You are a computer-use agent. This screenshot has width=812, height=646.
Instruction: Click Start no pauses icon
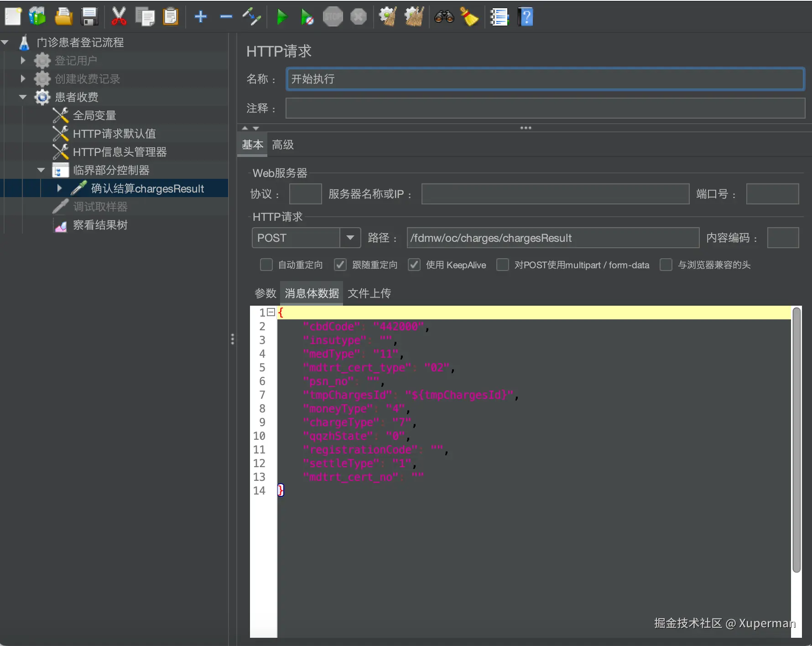[x=307, y=17]
